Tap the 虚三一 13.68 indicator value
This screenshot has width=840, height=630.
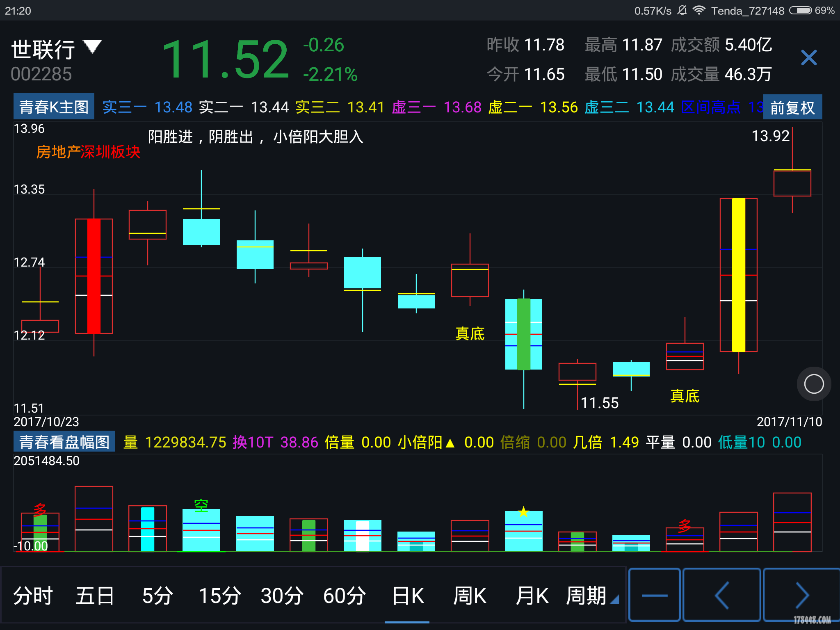(x=436, y=107)
